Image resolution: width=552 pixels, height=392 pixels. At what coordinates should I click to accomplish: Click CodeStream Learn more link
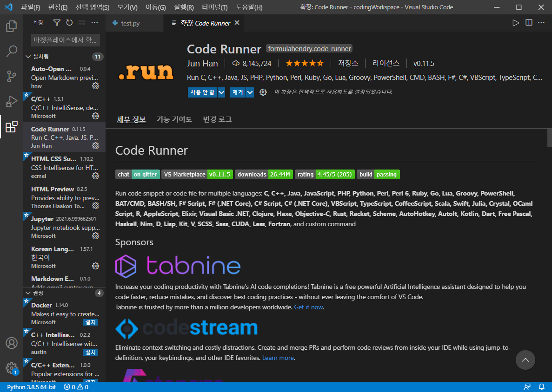pos(278,358)
